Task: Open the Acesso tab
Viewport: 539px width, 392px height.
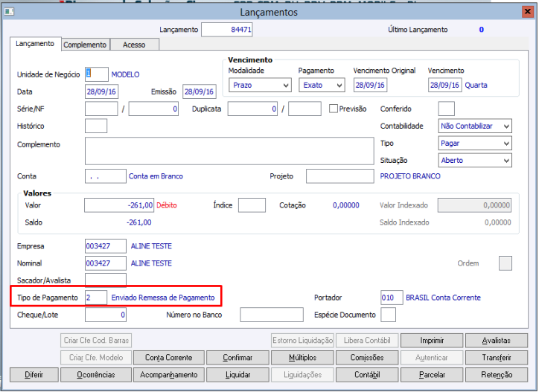Action: pos(134,45)
